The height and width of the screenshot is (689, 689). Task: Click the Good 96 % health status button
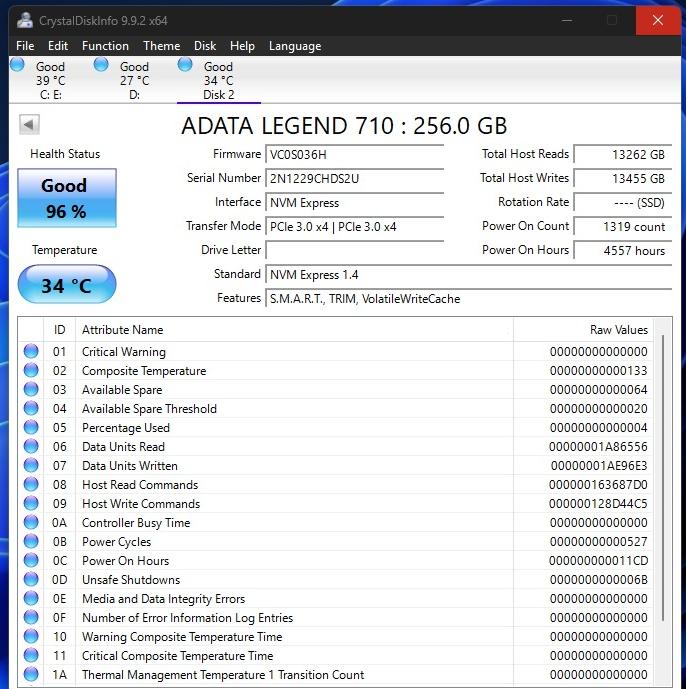click(67, 198)
